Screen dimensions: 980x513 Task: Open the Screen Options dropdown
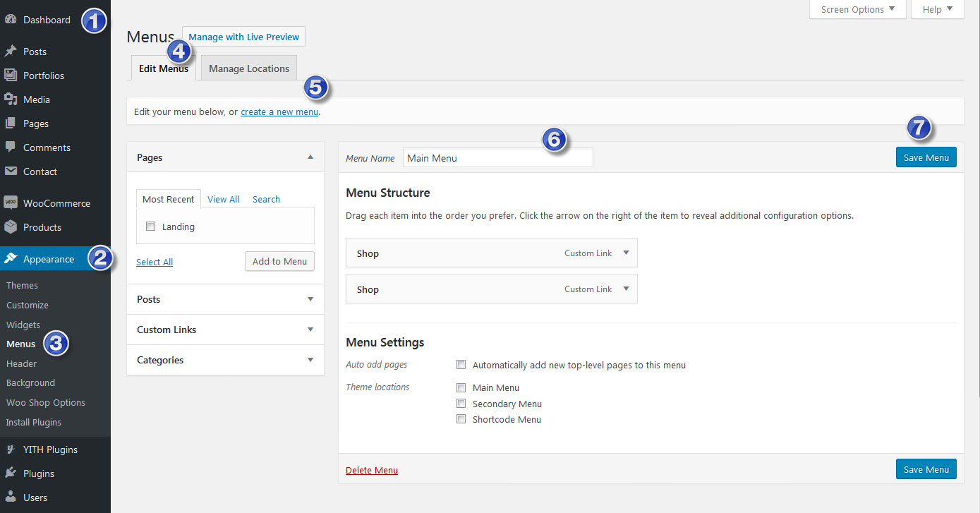point(858,9)
